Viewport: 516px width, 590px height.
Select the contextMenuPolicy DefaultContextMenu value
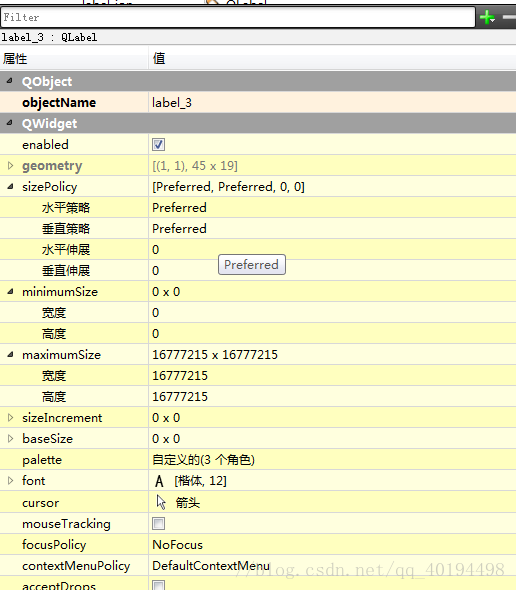coord(211,566)
